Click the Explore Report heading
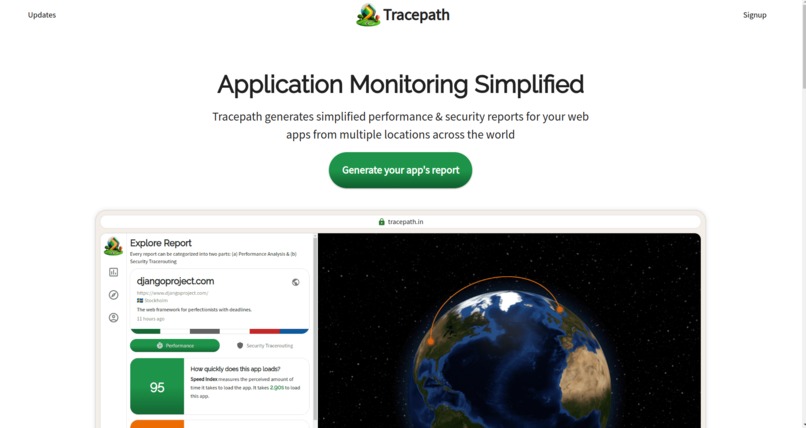This screenshot has width=806, height=428. 160,243
